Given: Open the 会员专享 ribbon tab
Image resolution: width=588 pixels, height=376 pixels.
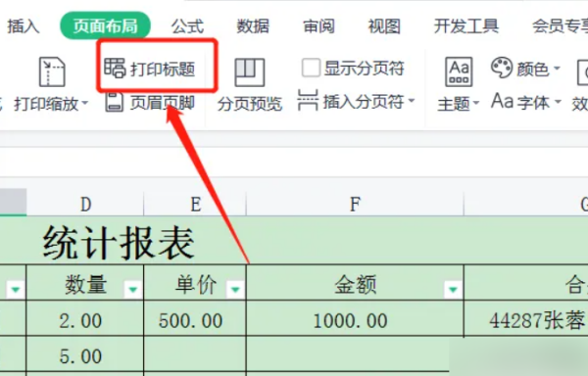Looking at the screenshot, I should [560, 25].
